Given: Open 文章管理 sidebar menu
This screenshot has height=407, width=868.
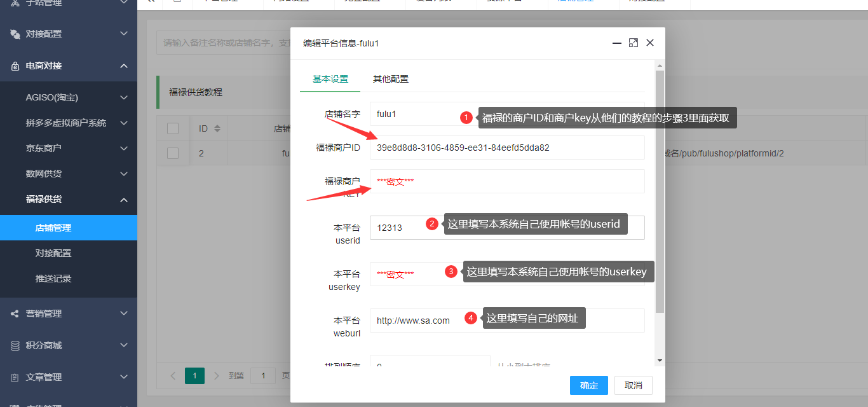Looking at the screenshot, I should [69, 377].
